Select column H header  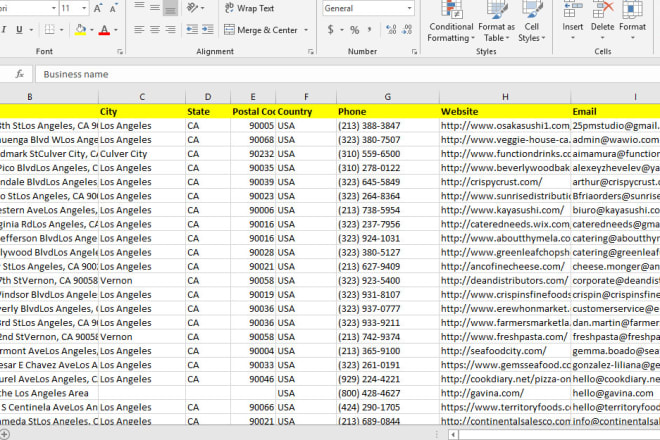(505, 97)
